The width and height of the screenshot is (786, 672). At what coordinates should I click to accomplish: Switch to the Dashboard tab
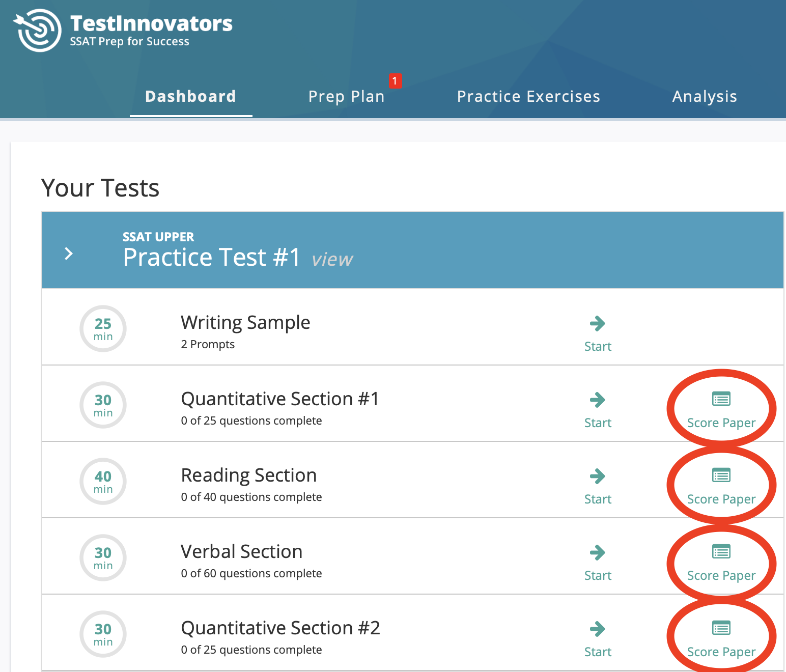(190, 96)
